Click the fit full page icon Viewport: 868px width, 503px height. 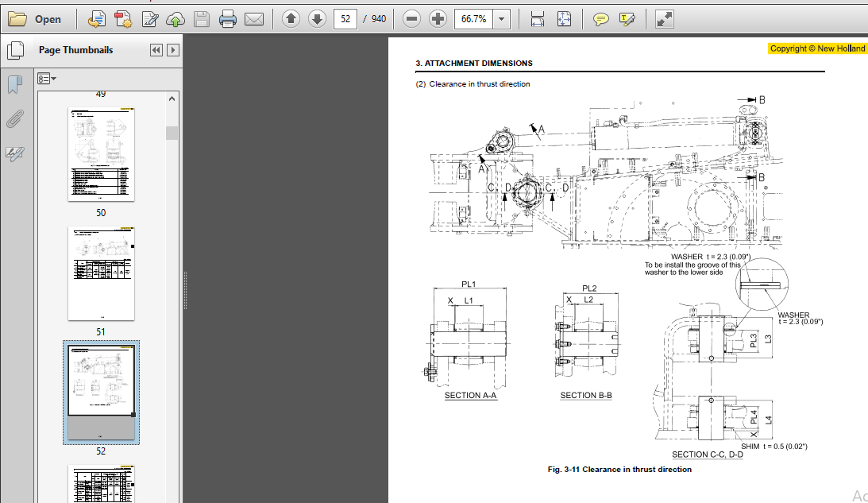(x=564, y=19)
